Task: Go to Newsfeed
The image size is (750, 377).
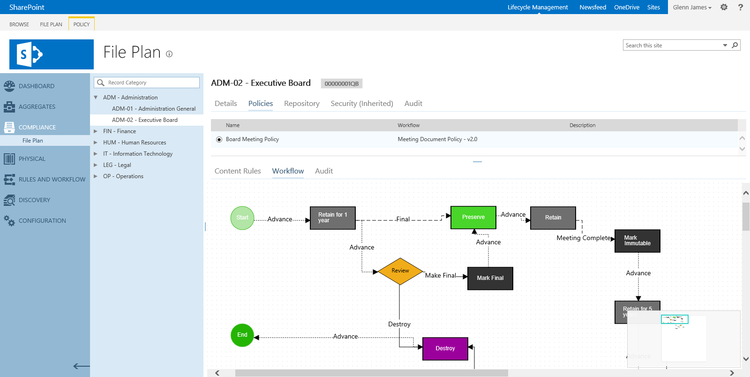Action: (x=593, y=7)
